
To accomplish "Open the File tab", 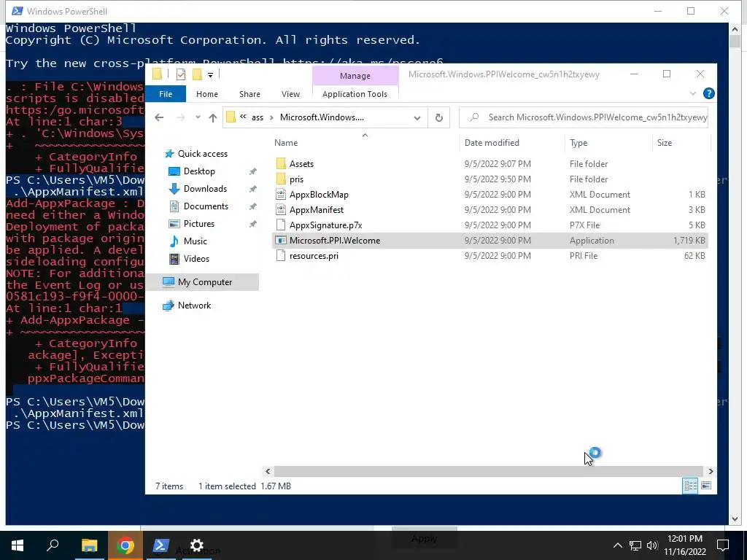I will coord(166,94).
